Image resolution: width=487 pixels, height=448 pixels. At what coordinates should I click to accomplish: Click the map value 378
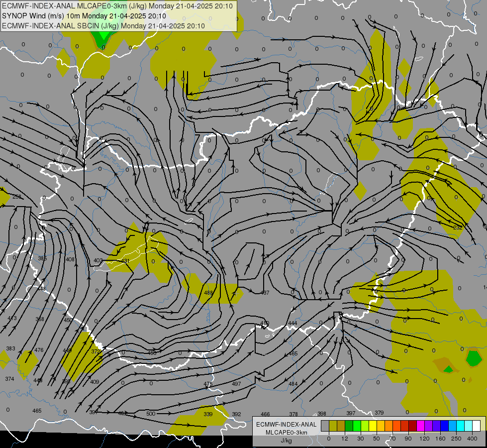(x=293, y=414)
